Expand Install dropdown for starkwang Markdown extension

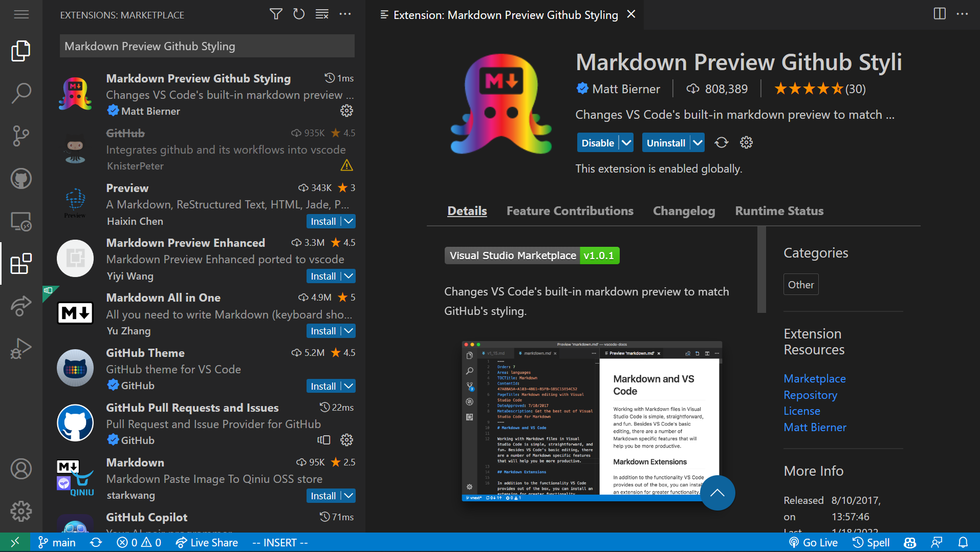pyautogui.click(x=349, y=496)
